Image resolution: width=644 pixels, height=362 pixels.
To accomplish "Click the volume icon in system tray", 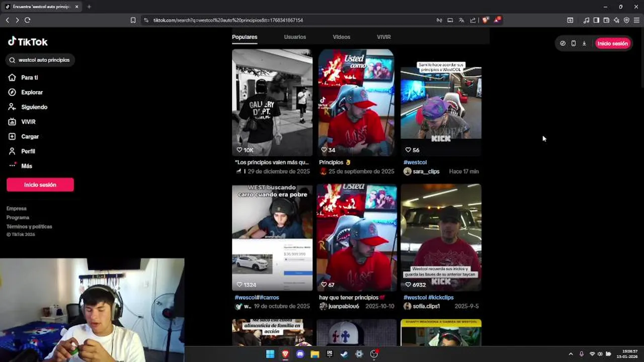I will coord(600,354).
